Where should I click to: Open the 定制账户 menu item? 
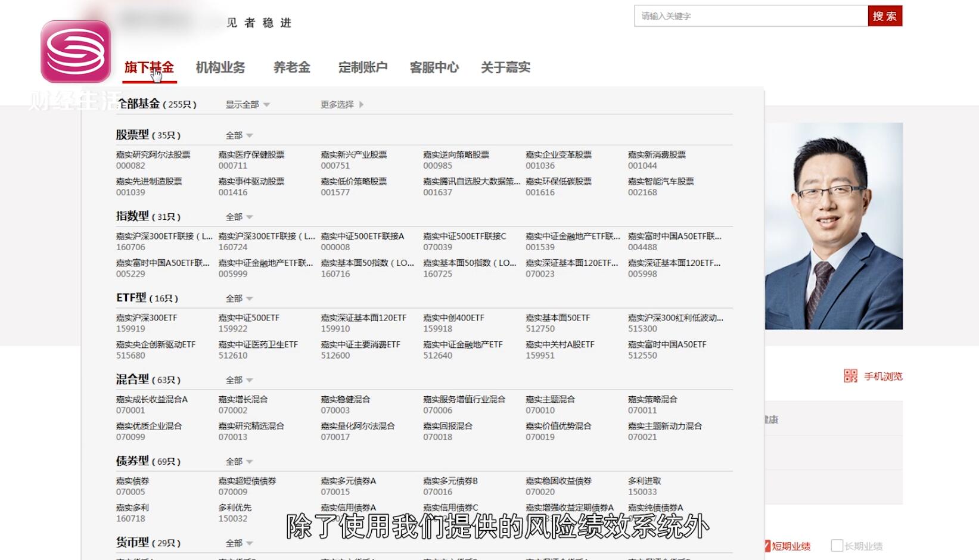pyautogui.click(x=363, y=67)
